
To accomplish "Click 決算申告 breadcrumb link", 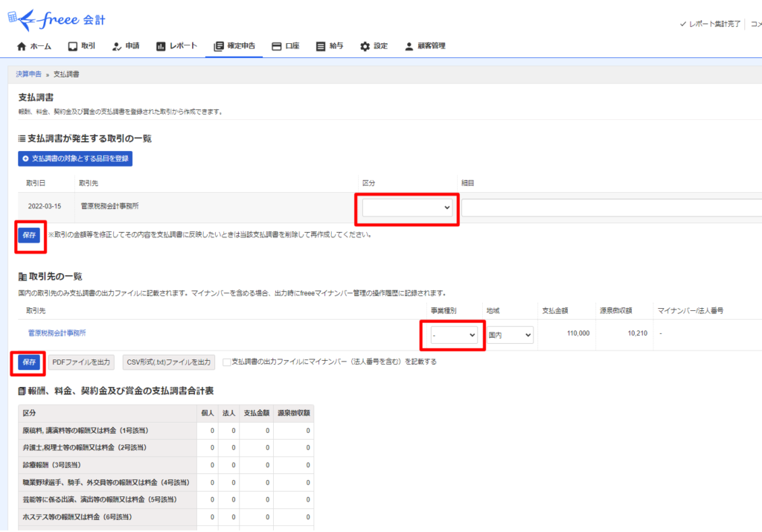I will click(x=29, y=74).
